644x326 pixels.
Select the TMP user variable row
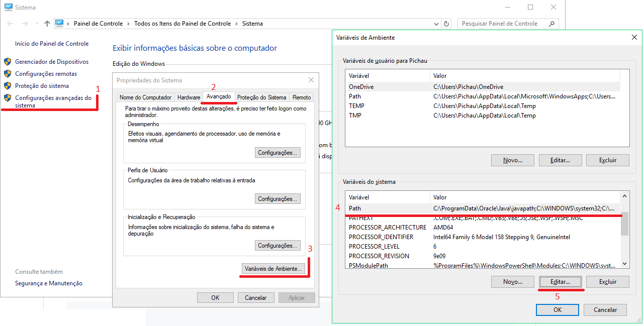(483, 116)
